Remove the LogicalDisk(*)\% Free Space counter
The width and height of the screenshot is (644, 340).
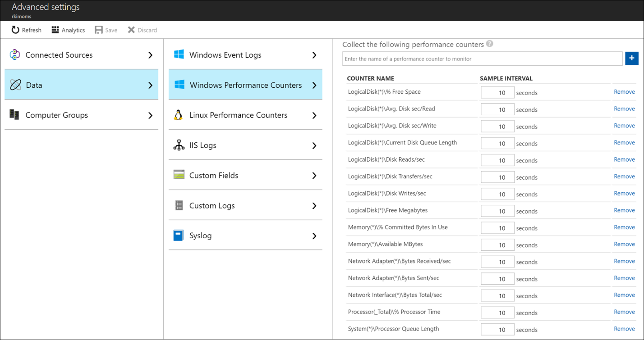point(624,92)
